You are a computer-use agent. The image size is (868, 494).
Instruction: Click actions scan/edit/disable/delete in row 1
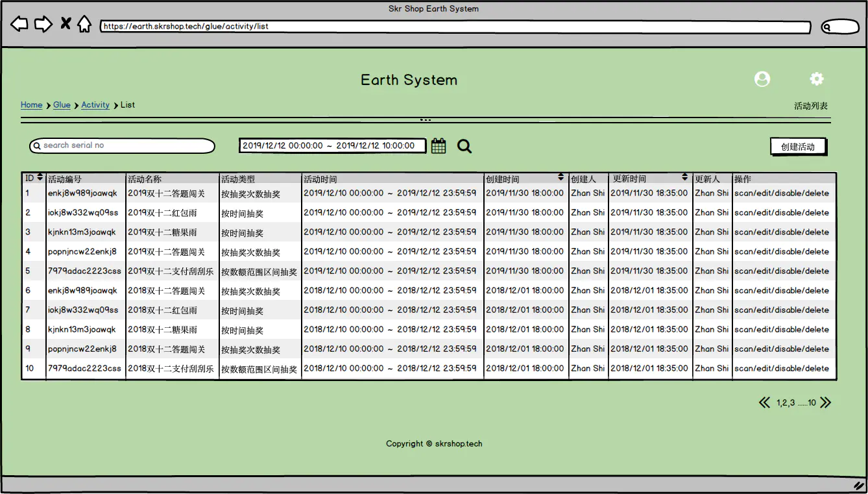(x=782, y=193)
